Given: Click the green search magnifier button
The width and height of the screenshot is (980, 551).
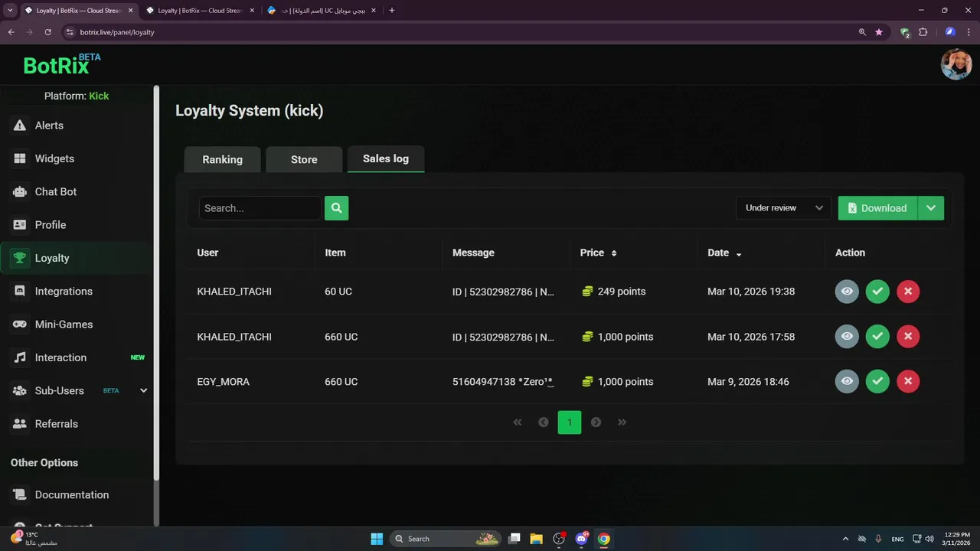Looking at the screenshot, I should [336, 208].
